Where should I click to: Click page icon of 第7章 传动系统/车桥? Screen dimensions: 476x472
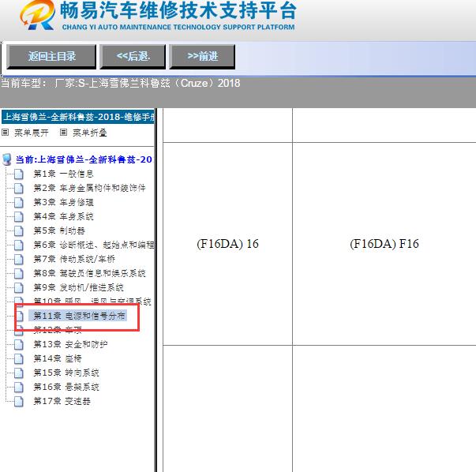point(19,260)
